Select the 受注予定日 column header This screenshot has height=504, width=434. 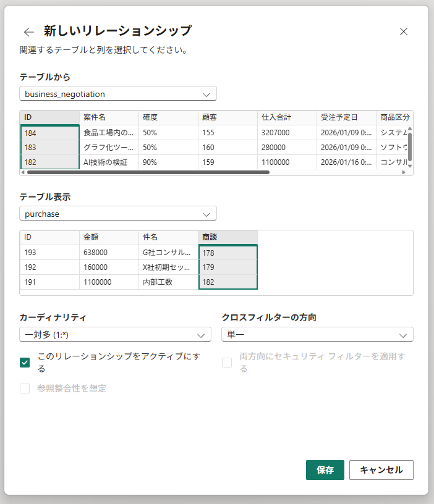pyautogui.click(x=346, y=117)
